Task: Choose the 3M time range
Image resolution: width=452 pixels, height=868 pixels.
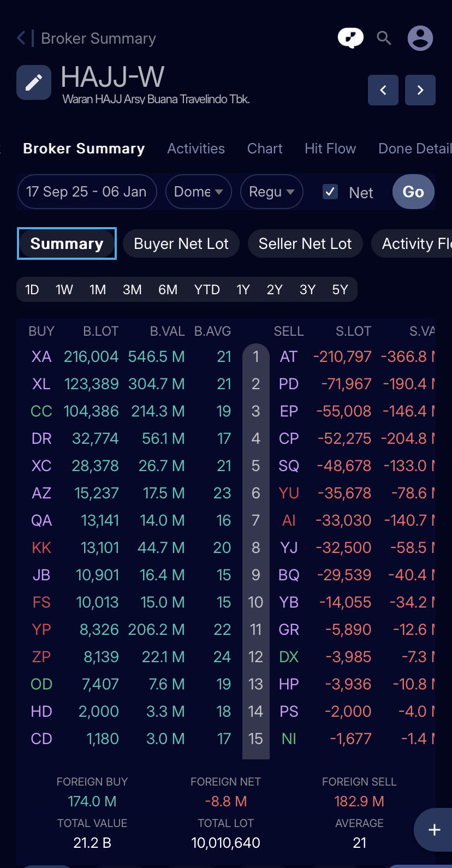Action: 132,289
